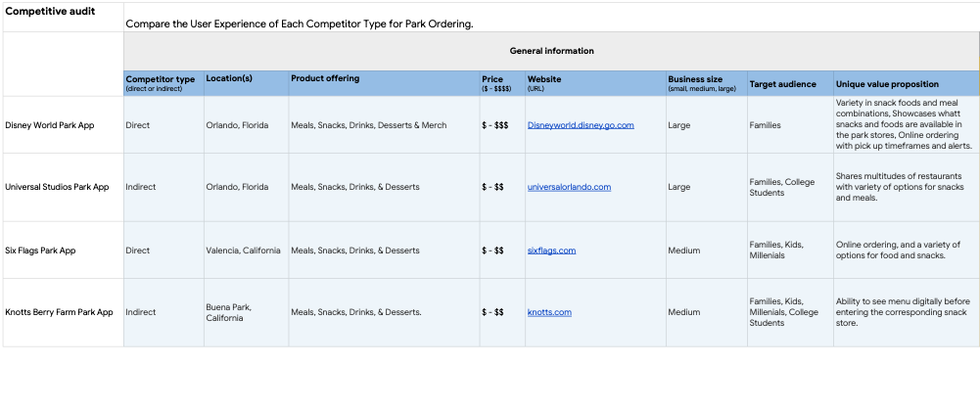The height and width of the screenshot is (410, 980).
Task: Click the 'Business size' column header
Action: coord(707,83)
